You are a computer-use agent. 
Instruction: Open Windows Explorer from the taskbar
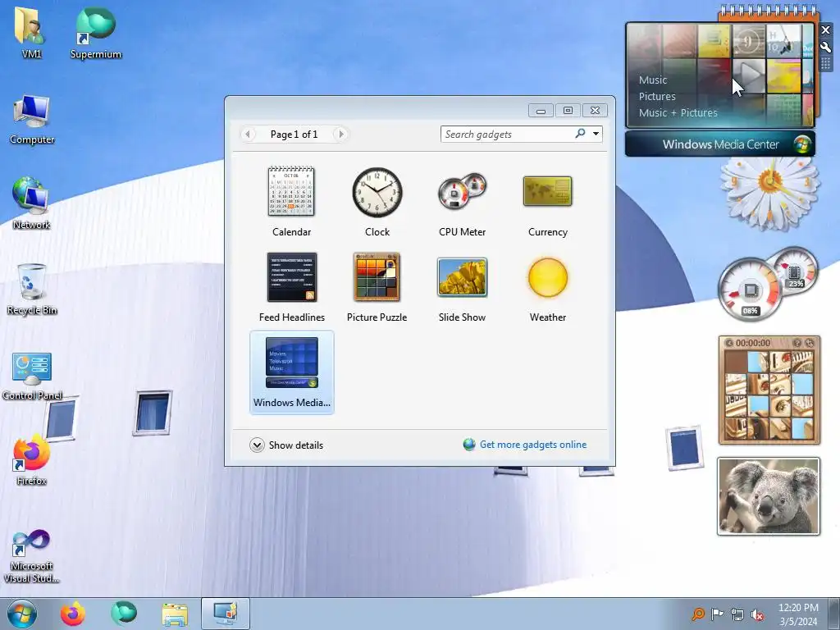point(175,614)
